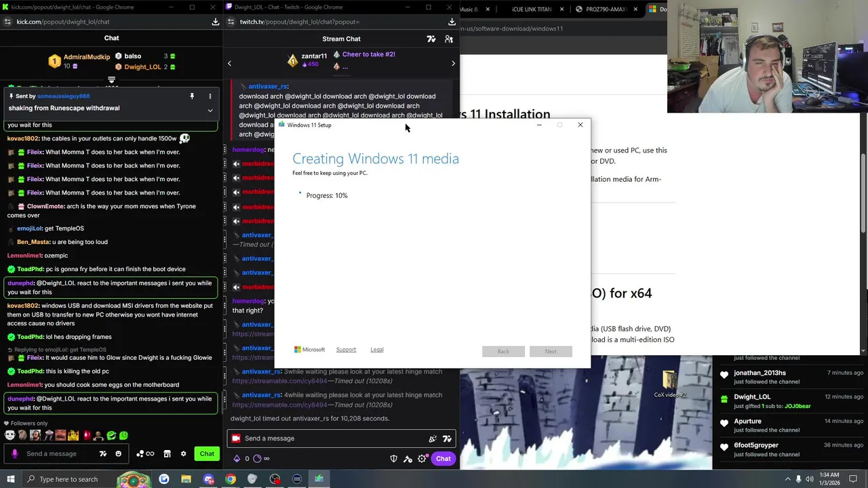Send message with Twitch purple Chat button
Viewport: 868px width, 488px height.
pos(443,459)
